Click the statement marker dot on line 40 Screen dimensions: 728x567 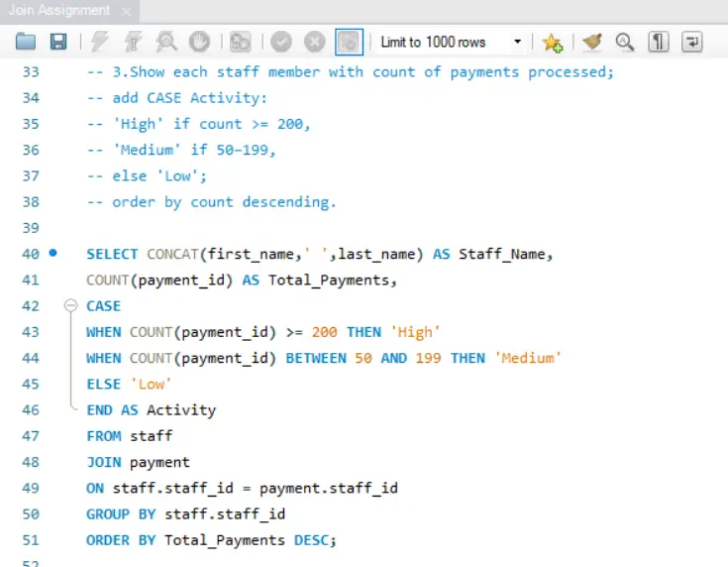tap(52, 253)
